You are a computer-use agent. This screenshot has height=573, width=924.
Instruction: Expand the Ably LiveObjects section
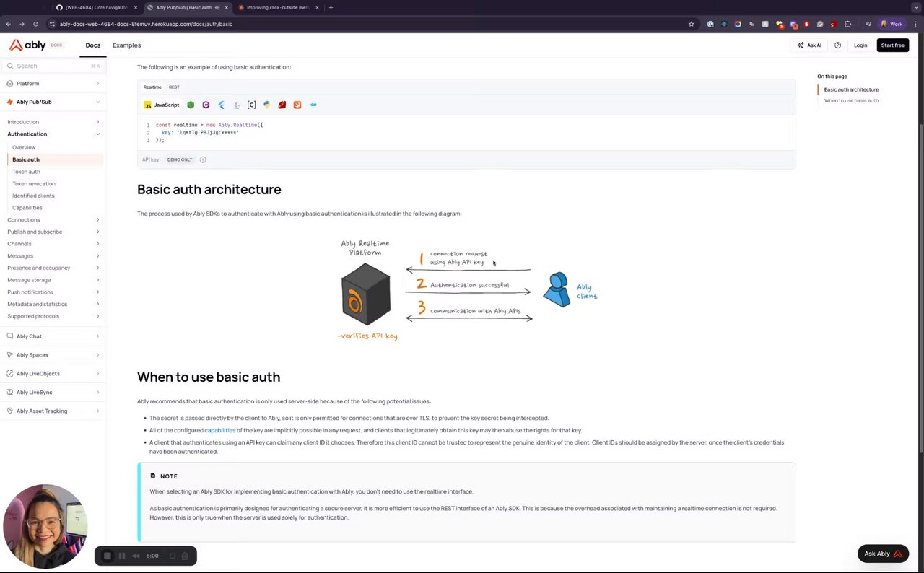52,374
